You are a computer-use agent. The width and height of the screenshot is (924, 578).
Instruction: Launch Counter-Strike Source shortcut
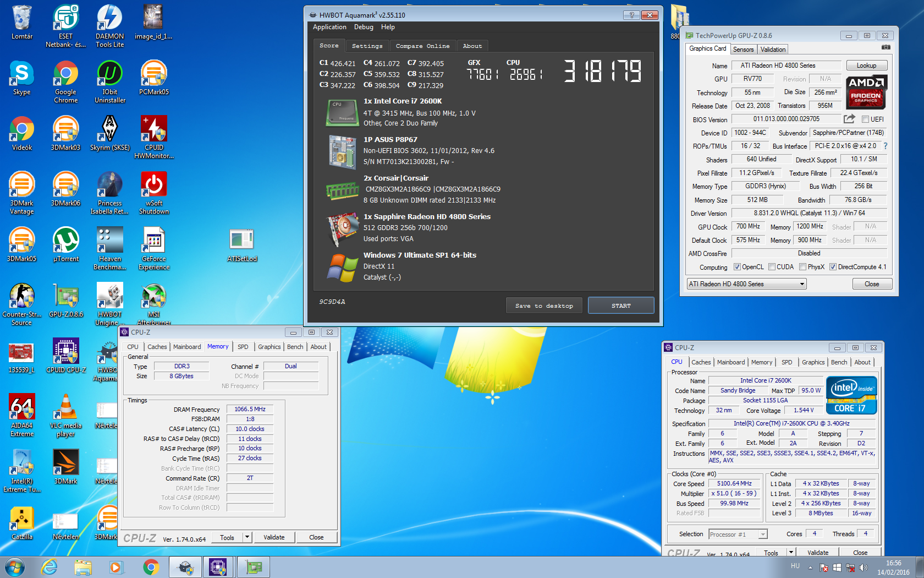22,304
